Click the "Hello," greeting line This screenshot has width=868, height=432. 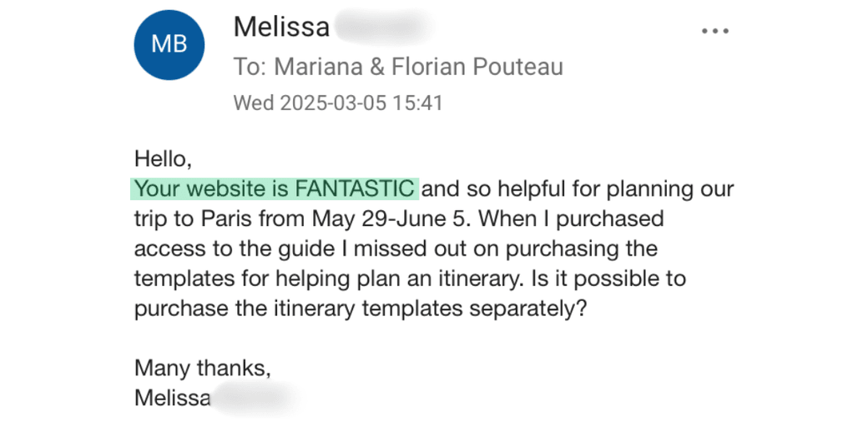pyautogui.click(x=163, y=157)
